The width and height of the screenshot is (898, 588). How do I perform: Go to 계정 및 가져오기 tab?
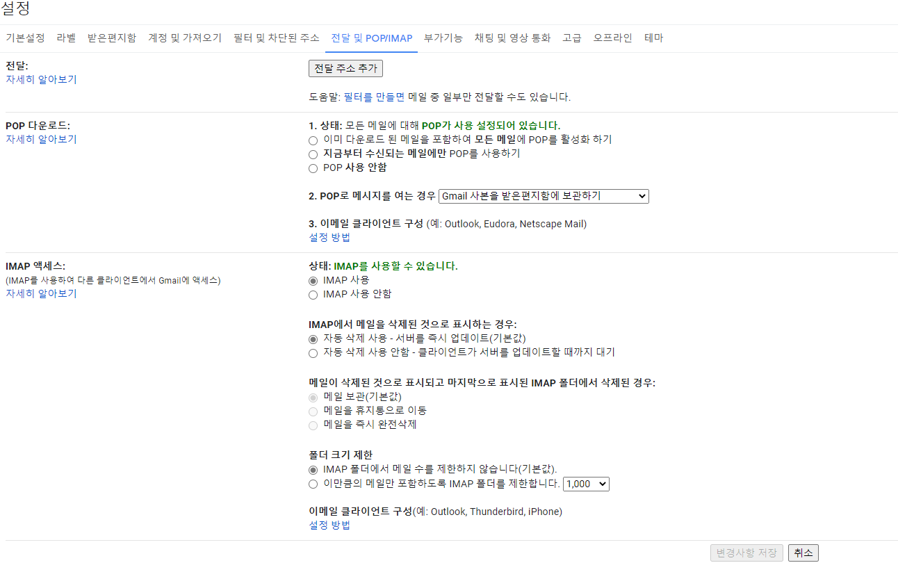(185, 38)
